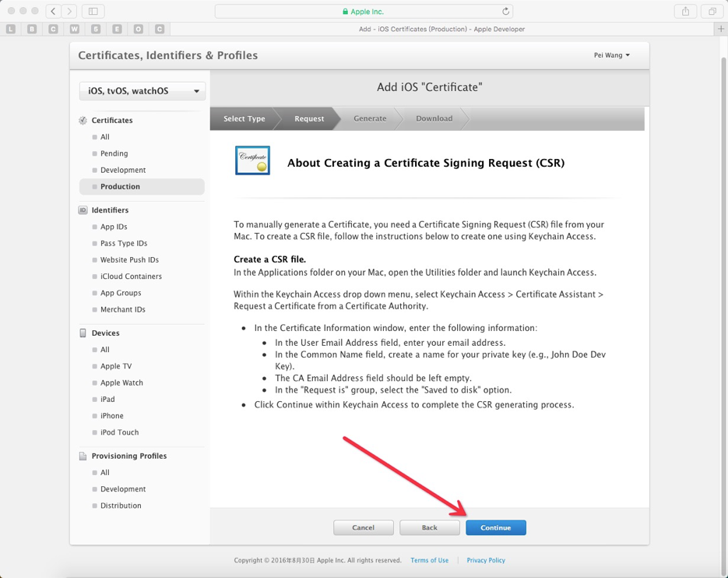The image size is (728, 578).
Task: Click the certificate image beside the CSR heading
Action: click(252, 160)
